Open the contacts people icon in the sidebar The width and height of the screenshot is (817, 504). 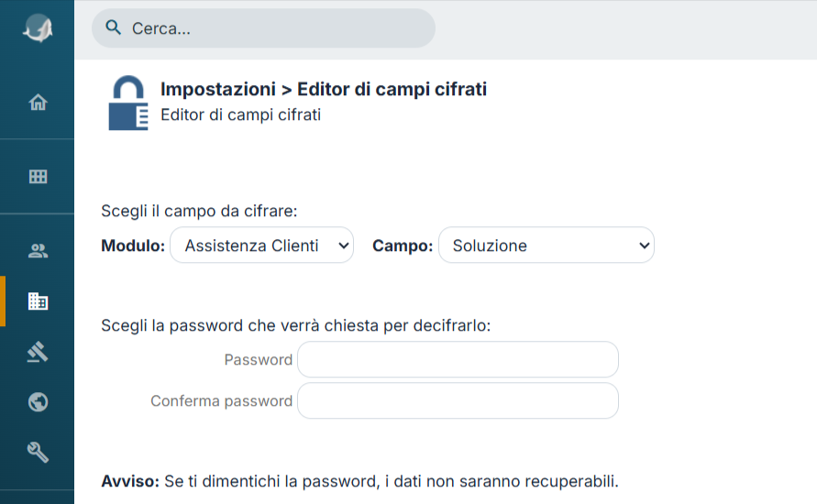(38, 251)
